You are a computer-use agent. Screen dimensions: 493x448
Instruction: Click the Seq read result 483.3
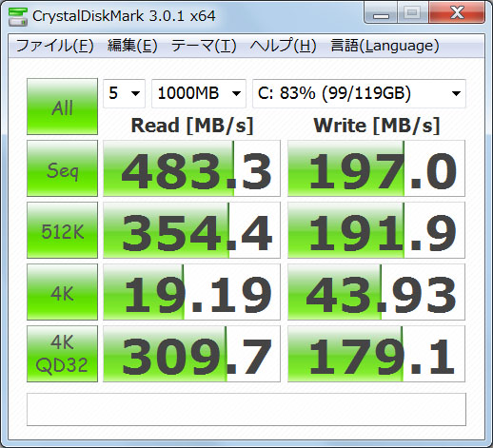coord(191,168)
